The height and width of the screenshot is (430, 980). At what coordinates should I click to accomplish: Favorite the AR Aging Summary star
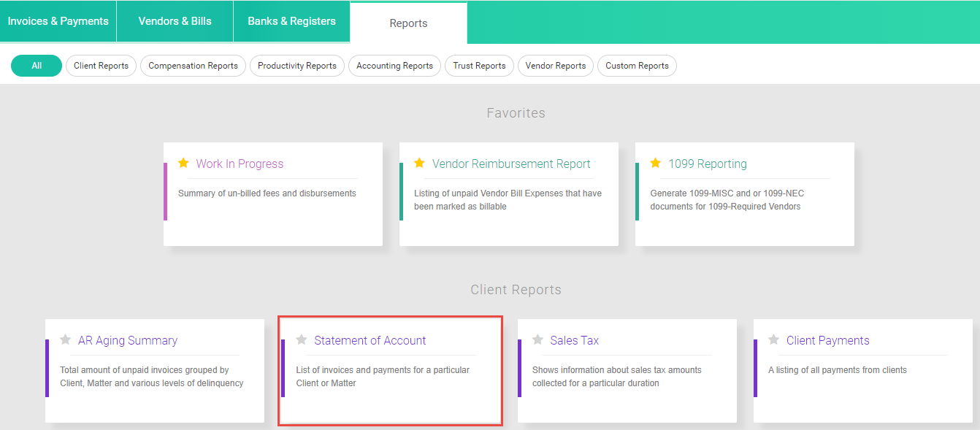(65, 339)
